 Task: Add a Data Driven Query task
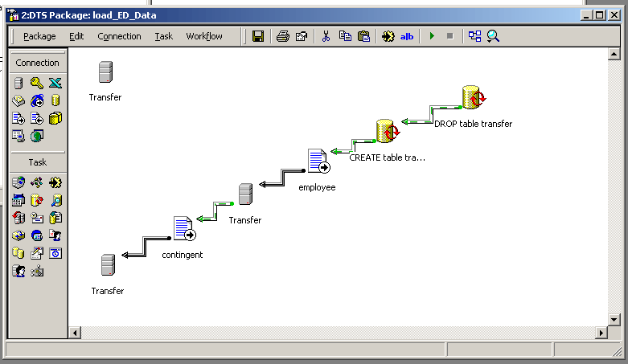click(55, 200)
